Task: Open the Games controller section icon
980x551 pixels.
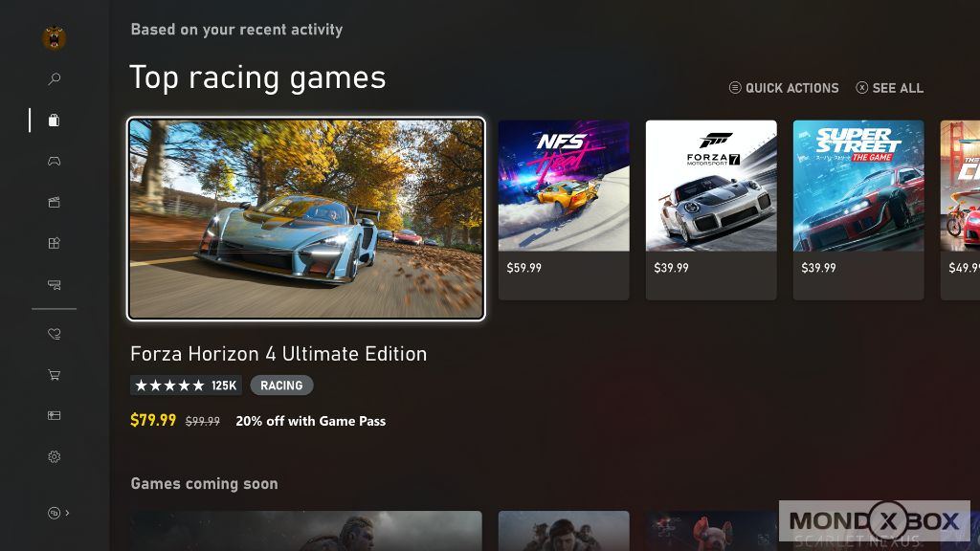Action: (x=55, y=161)
